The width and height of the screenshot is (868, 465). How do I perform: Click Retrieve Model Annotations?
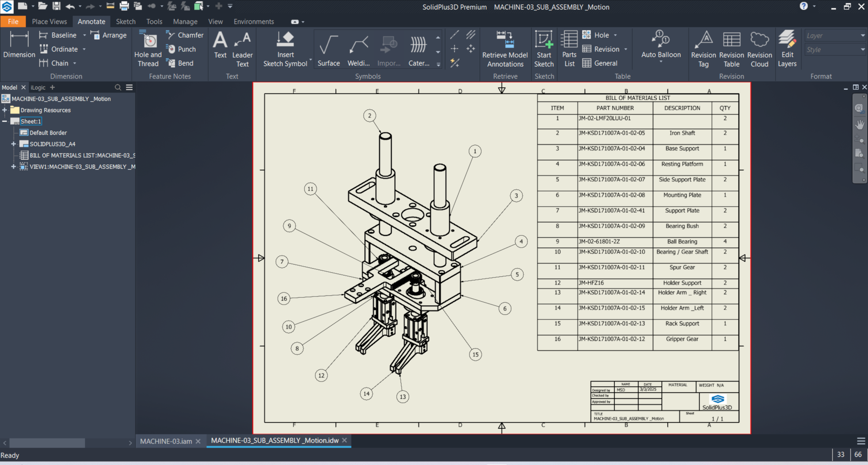[505, 49]
